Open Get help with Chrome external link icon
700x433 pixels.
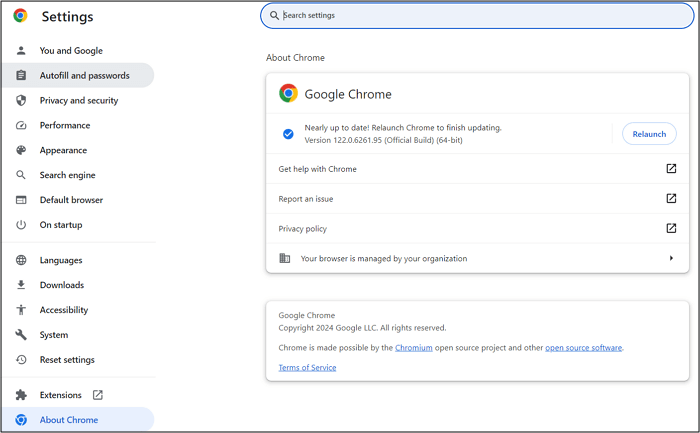(671, 169)
